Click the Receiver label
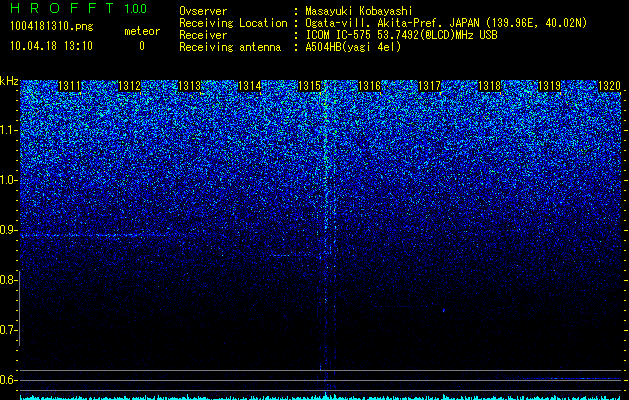 point(203,35)
